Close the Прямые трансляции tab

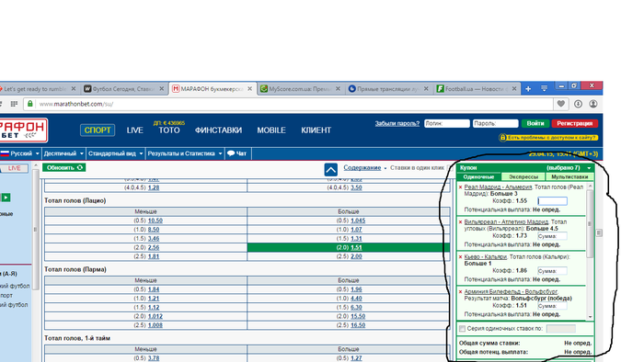coord(426,88)
